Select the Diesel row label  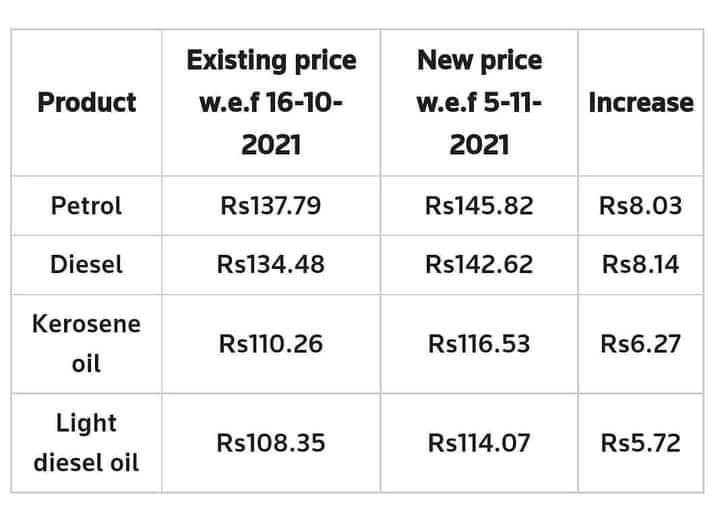(x=87, y=265)
